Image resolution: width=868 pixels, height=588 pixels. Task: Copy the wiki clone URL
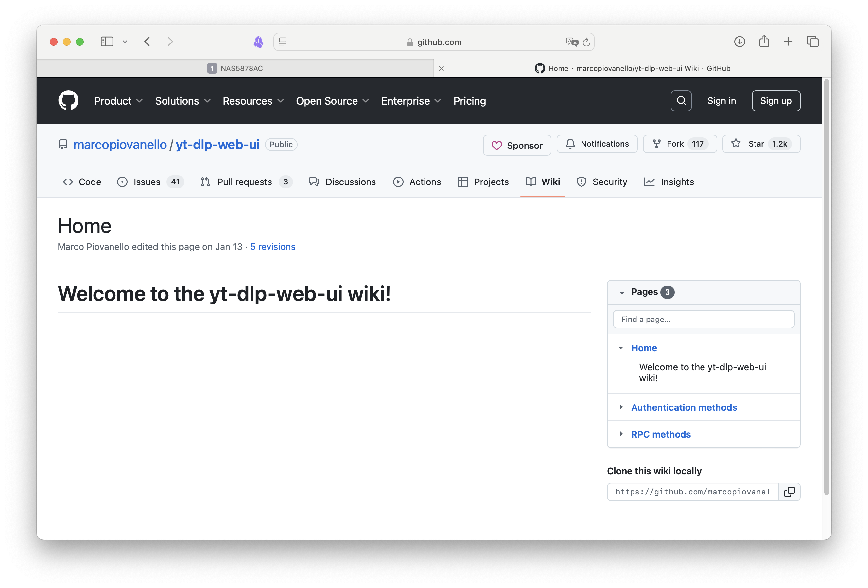(x=789, y=492)
